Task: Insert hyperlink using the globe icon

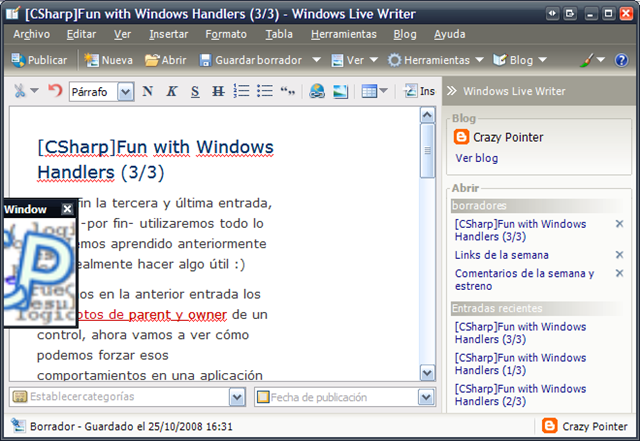Action: 317,91
